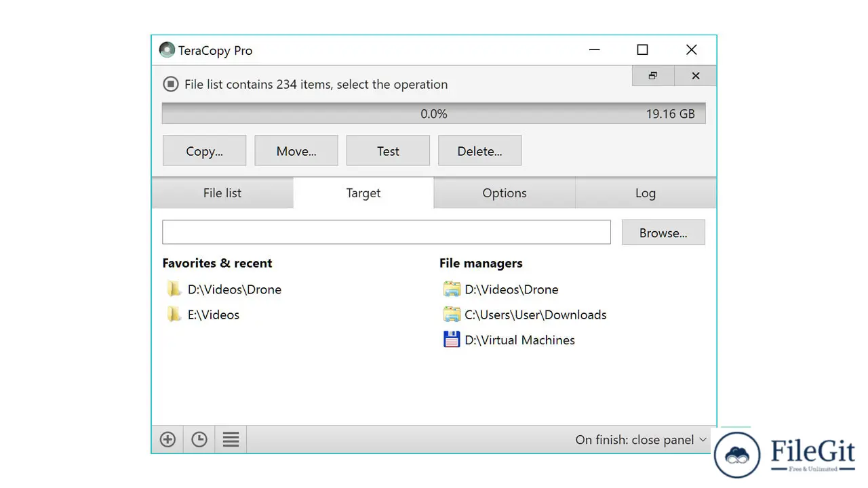
Task: Click the Browse... button
Action: pos(663,232)
